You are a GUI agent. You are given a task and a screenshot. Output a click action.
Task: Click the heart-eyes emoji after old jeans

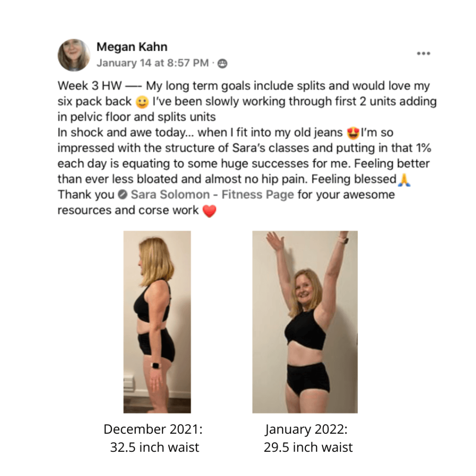(x=353, y=133)
